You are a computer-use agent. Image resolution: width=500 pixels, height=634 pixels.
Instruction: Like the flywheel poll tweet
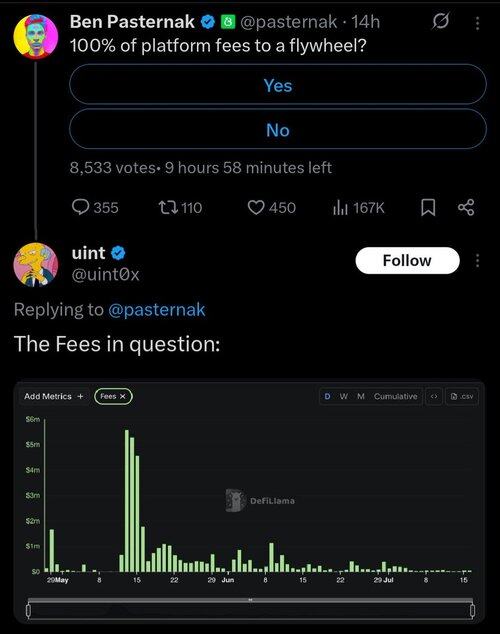272,207
